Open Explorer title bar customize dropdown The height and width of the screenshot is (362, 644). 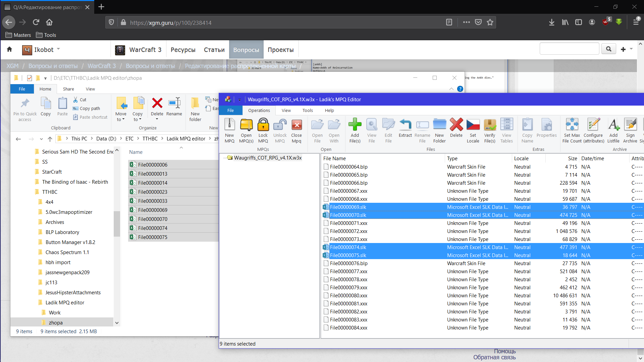[x=45, y=78]
